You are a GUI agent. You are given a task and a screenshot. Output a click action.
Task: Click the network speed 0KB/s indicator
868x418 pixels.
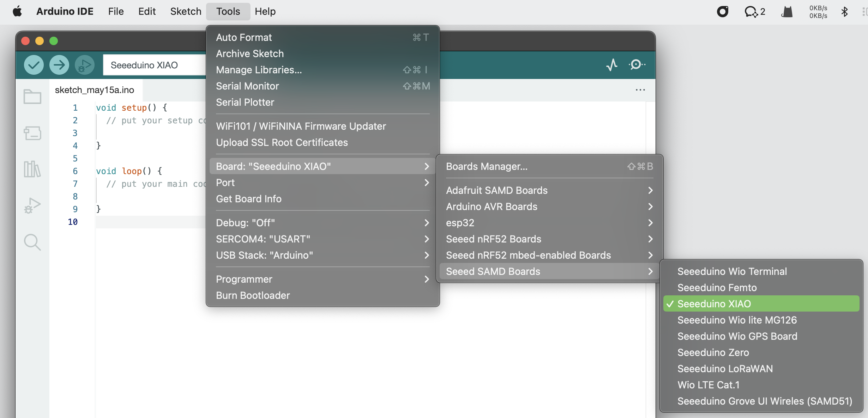pos(818,12)
